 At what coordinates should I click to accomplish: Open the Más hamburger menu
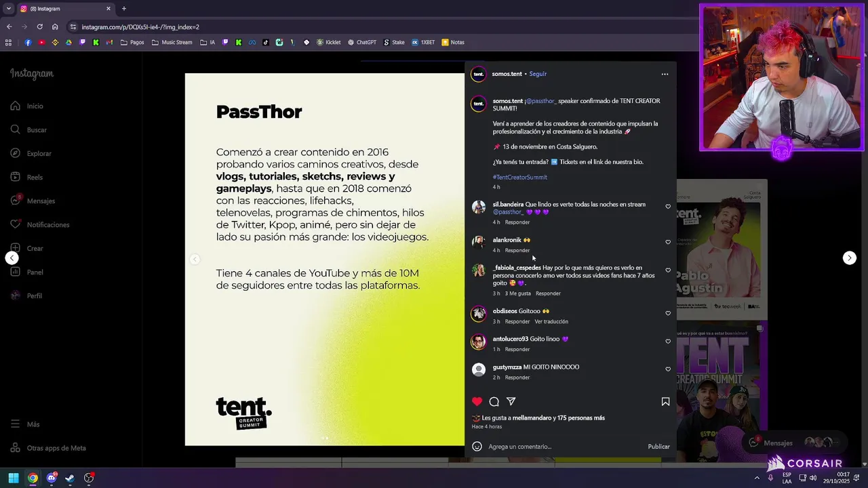pos(25,424)
